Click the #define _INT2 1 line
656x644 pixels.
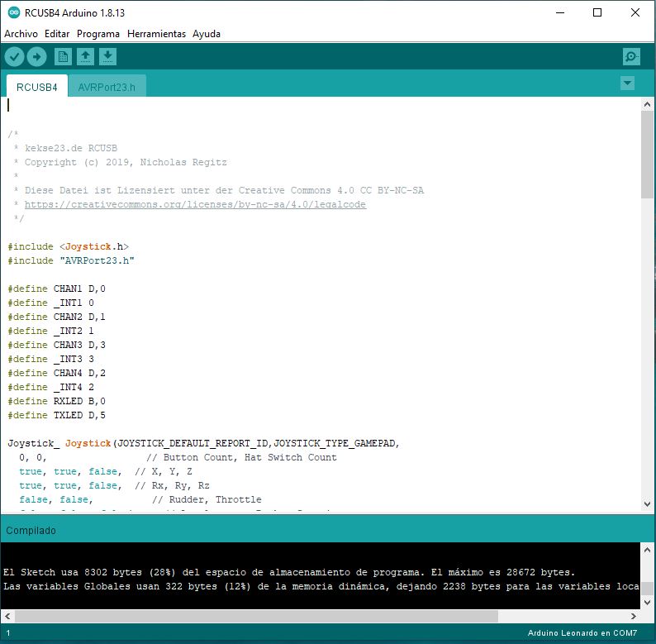point(50,331)
